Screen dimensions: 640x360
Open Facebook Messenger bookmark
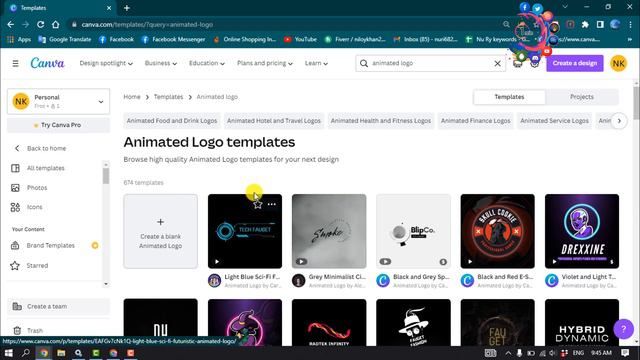(x=173, y=39)
